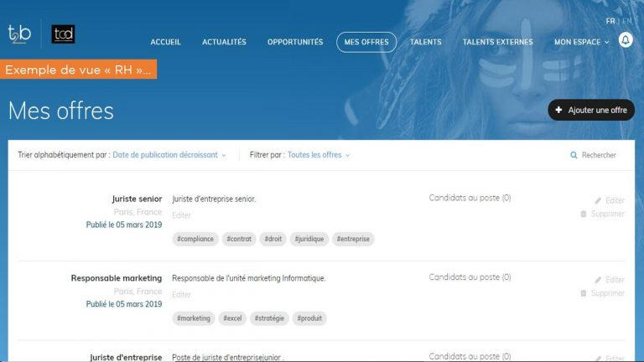Screen dimensions: 644x362
Task: Open sort dropdown Date de publication décroissant
Action: (169, 155)
